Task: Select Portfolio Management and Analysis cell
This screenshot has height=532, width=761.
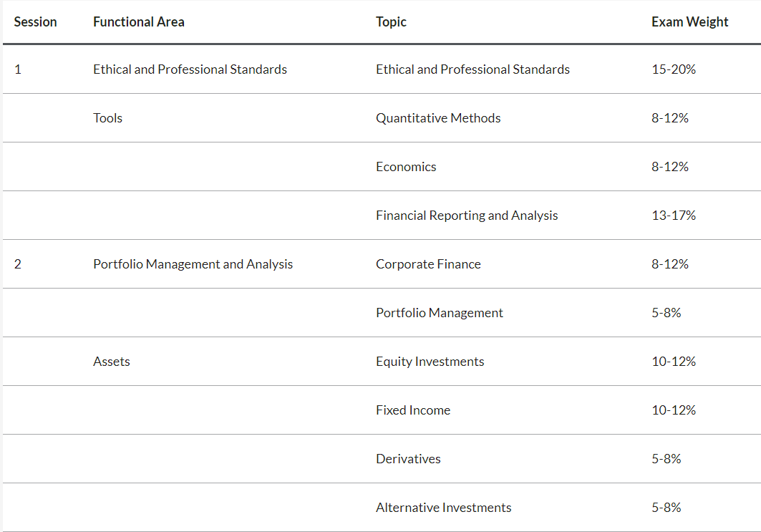Action: point(193,264)
